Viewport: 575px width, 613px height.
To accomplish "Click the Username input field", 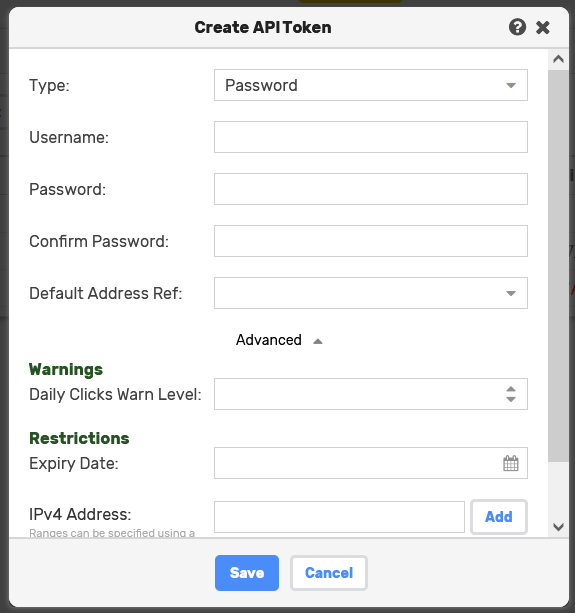I will coord(371,137).
